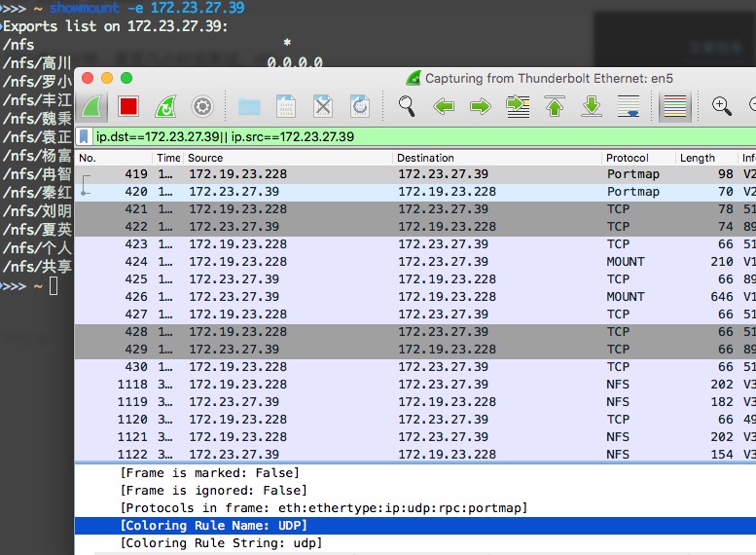
Task: Restart the current capture
Action: [x=165, y=106]
